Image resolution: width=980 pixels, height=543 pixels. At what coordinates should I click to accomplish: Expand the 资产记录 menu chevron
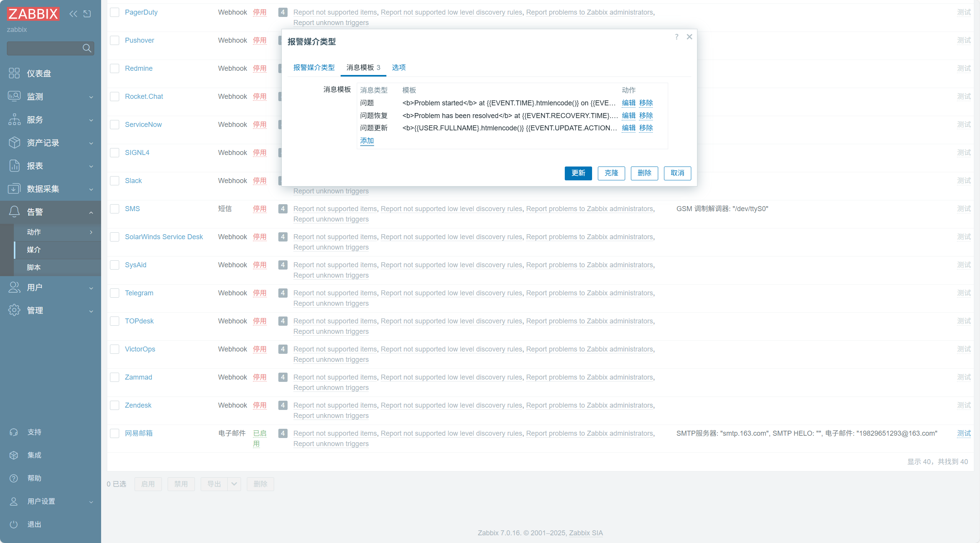click(91, 143)
